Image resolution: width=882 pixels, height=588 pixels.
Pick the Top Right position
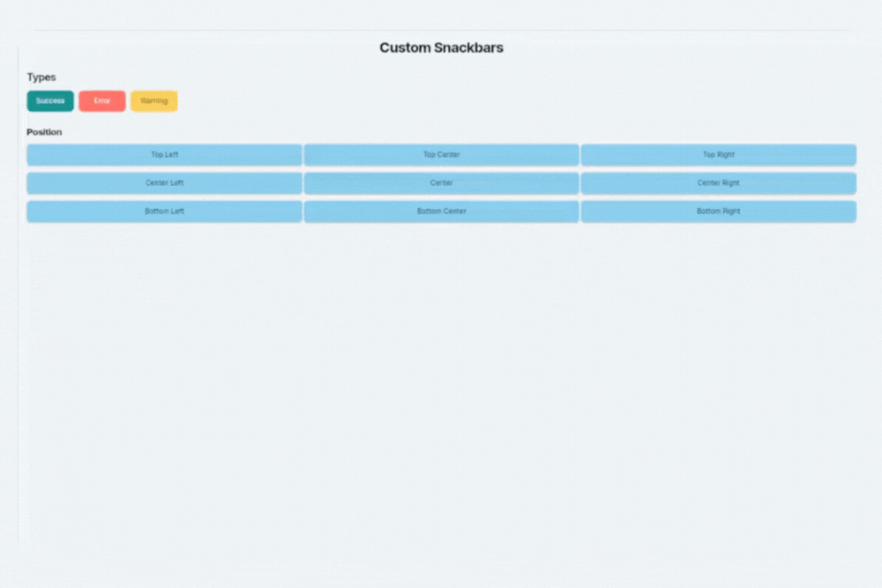pos(718,154)
